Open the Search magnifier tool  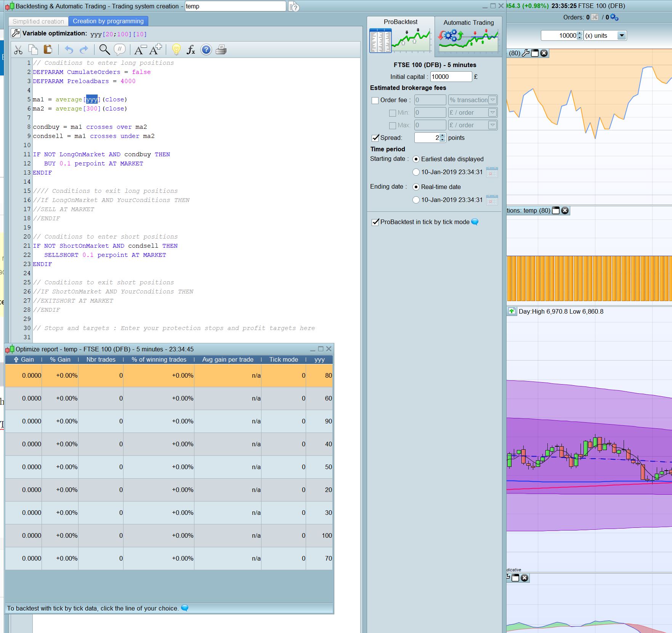(104, 50)
